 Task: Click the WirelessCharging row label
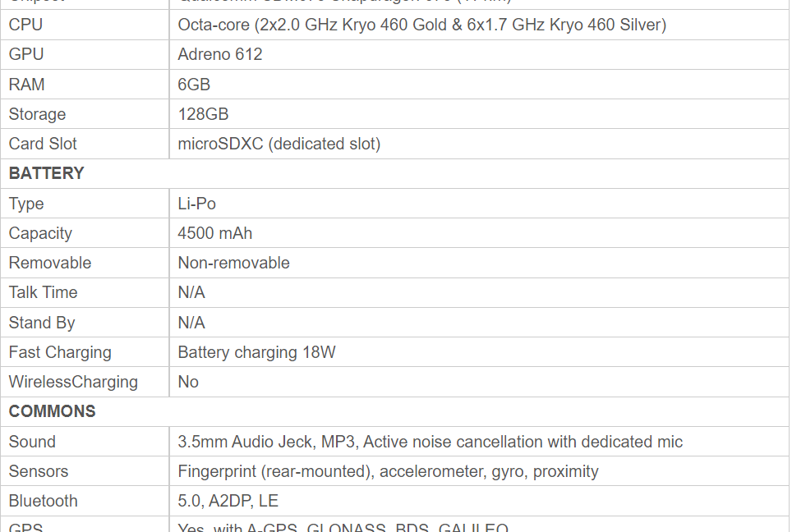point(73,382)
